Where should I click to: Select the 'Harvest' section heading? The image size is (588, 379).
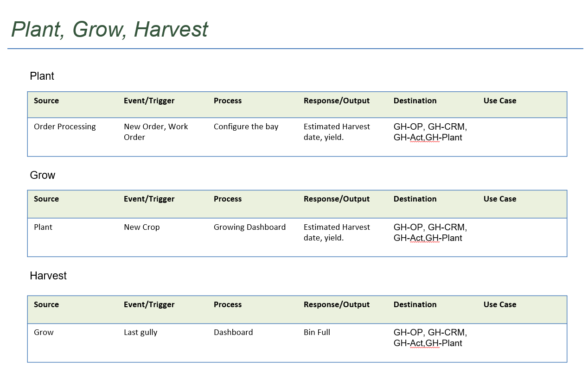(48, 276)
